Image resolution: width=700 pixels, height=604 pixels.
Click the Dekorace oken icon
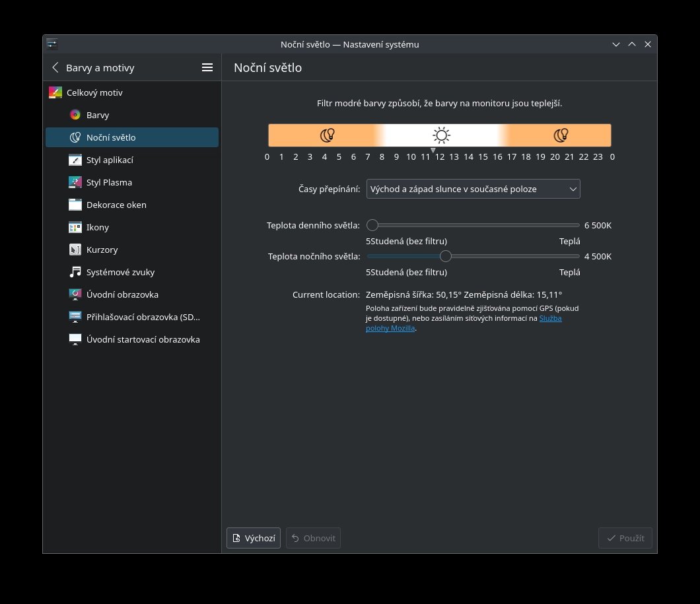[75, 205]
